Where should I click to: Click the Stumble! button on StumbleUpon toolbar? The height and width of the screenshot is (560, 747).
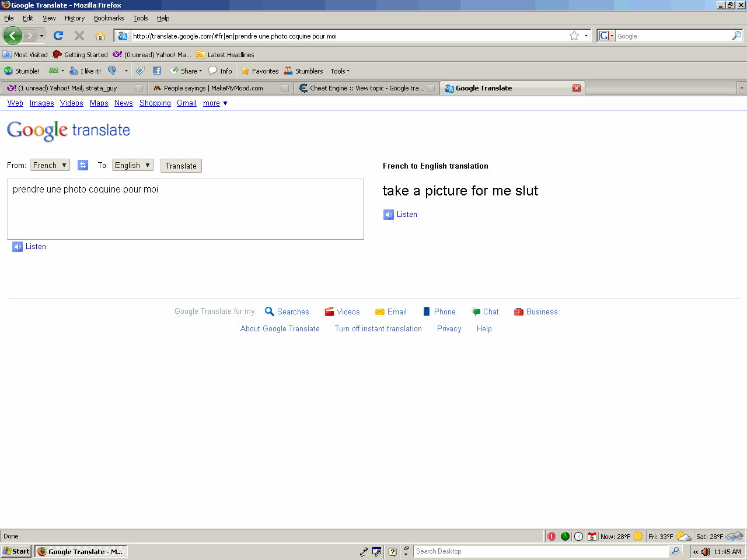click(22, 71)
